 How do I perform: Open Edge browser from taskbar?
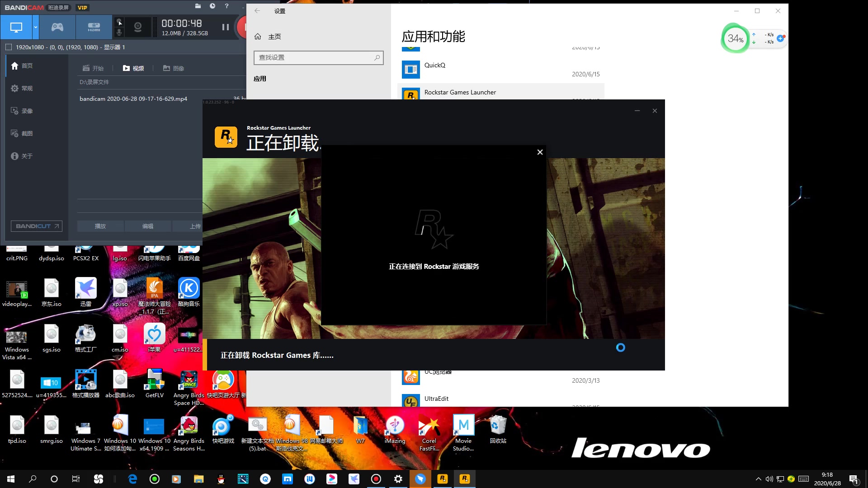[132, 479]
